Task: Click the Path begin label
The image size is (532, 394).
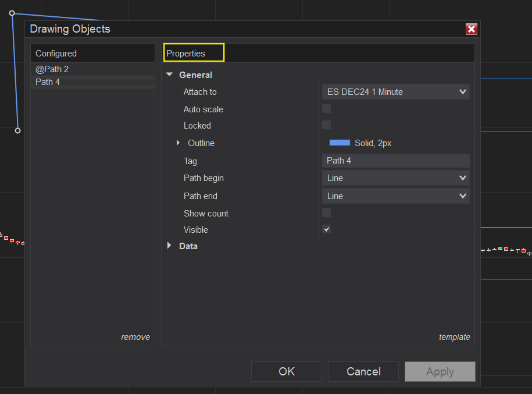Action: (203, 178)
